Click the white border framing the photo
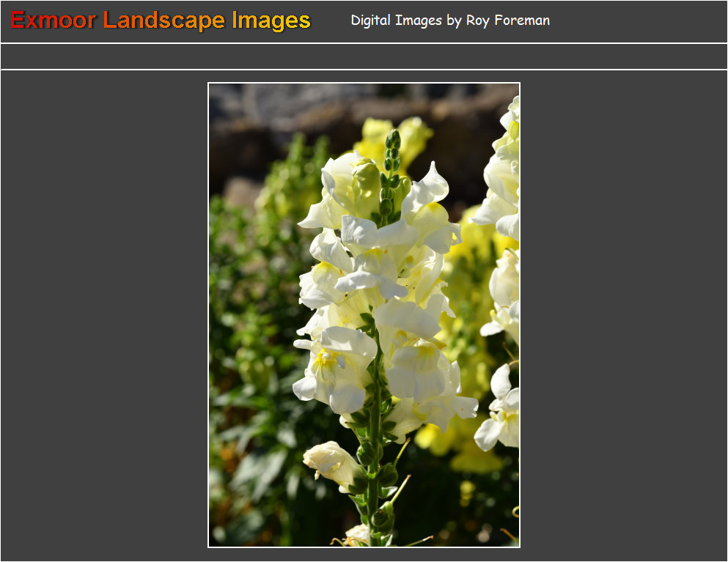728x562 pixels. coord(208,315)
